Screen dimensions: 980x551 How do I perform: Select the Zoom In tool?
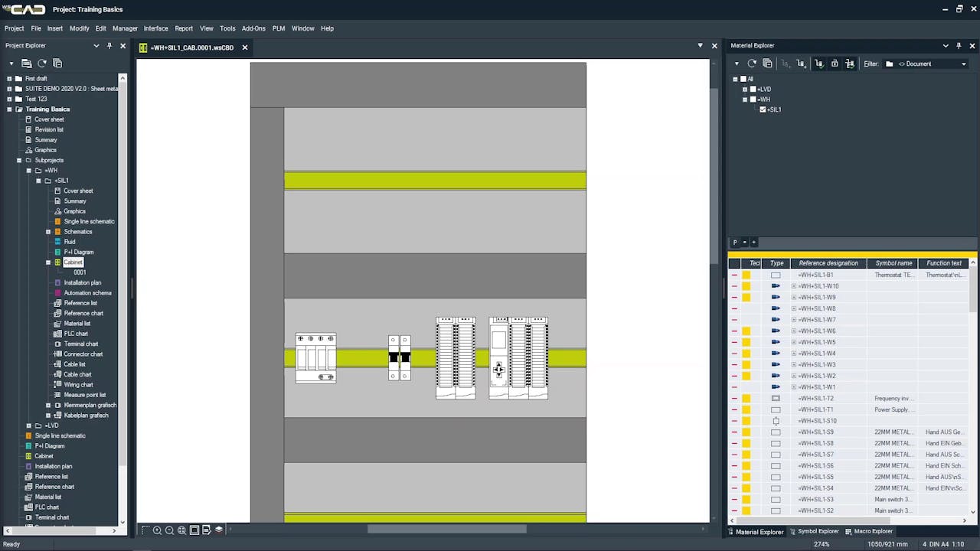(158, 530)
